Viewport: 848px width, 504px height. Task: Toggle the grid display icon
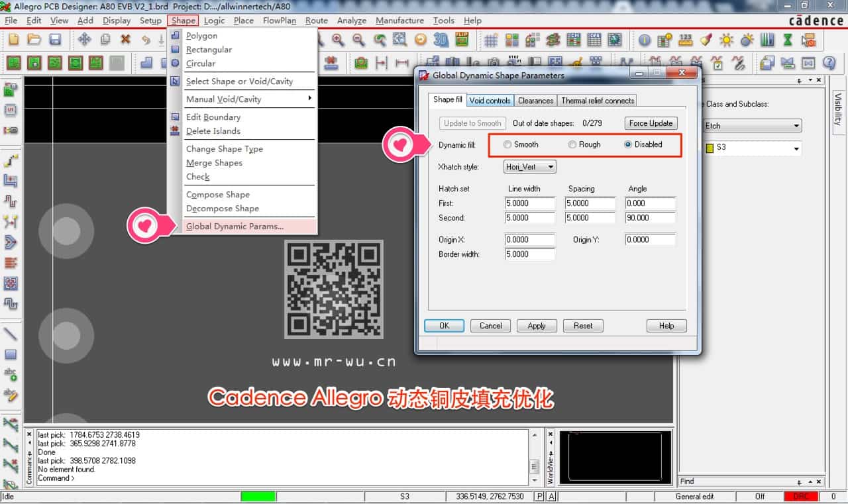491,40
